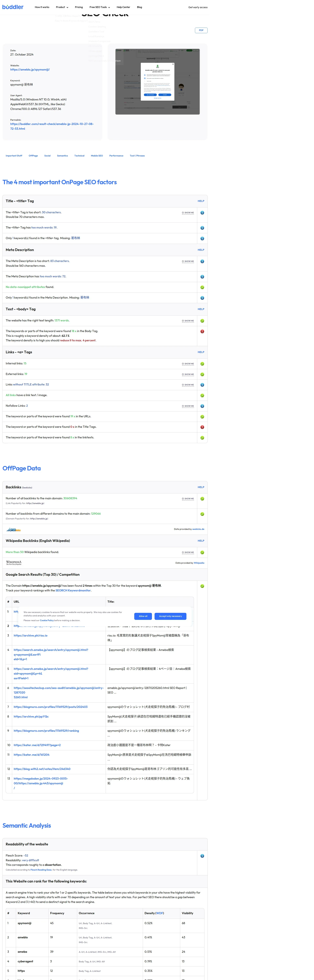The width and height of the screenshot is (314, 980).
Task: Expand SHOW ME for Nofollow Links
Action: [x=188, y=406]
